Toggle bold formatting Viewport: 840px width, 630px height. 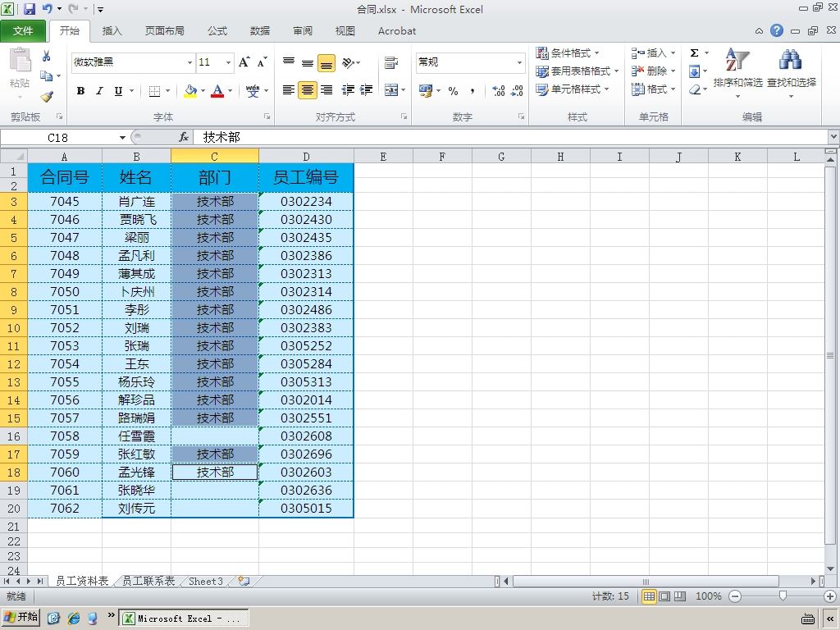80,91
